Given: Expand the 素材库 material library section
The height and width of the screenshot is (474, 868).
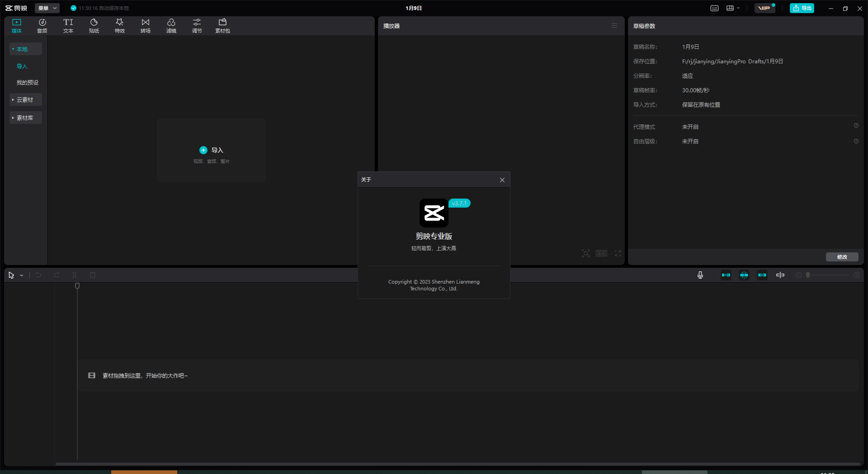Looking at the screenshot, I should click(x=26, y=118).
